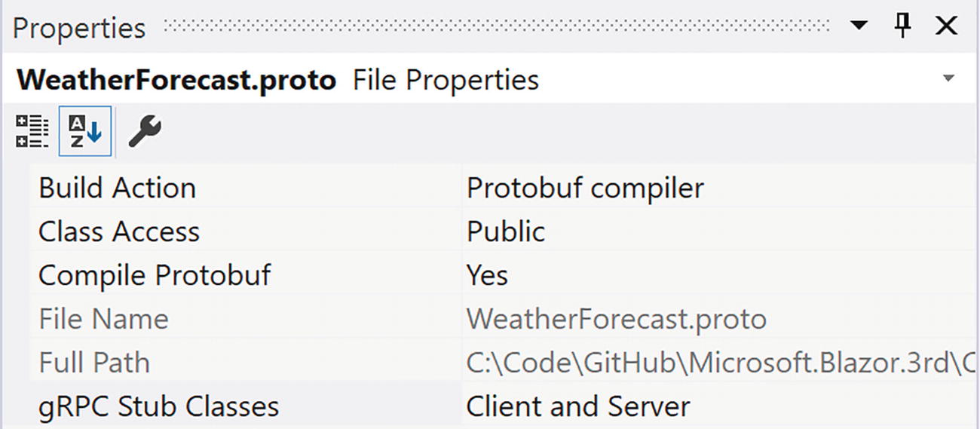The image size is (980, 429).
Task: Click the WeatherForecast.proto File Name value
Action: (616, 319)
